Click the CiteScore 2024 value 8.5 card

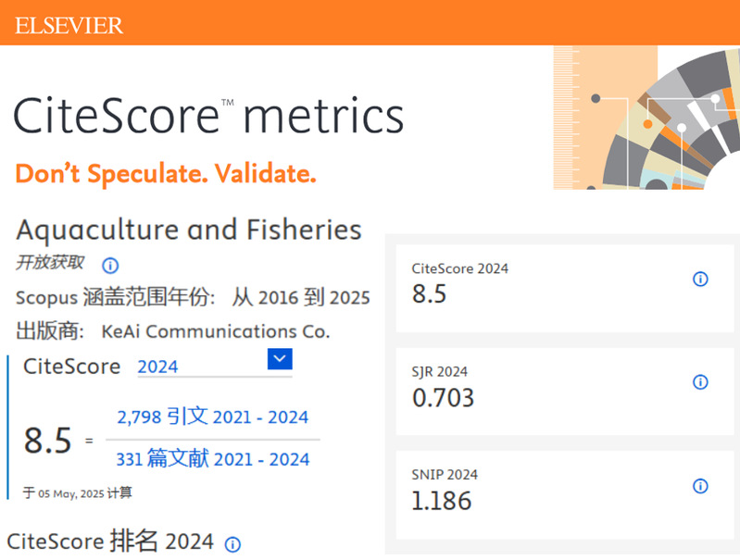pos(564,289)
